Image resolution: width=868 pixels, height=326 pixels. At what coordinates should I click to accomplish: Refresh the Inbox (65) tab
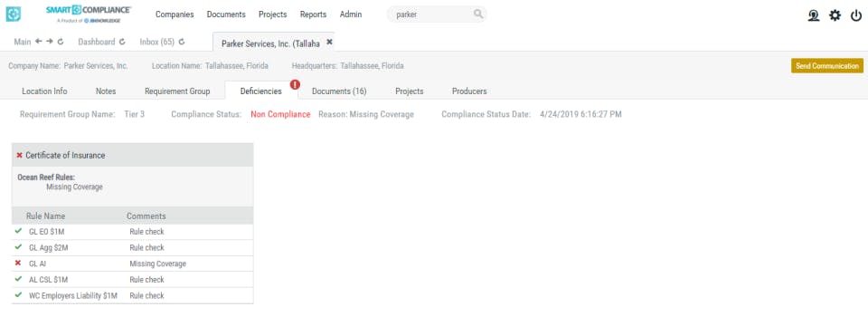click(181, 42)
